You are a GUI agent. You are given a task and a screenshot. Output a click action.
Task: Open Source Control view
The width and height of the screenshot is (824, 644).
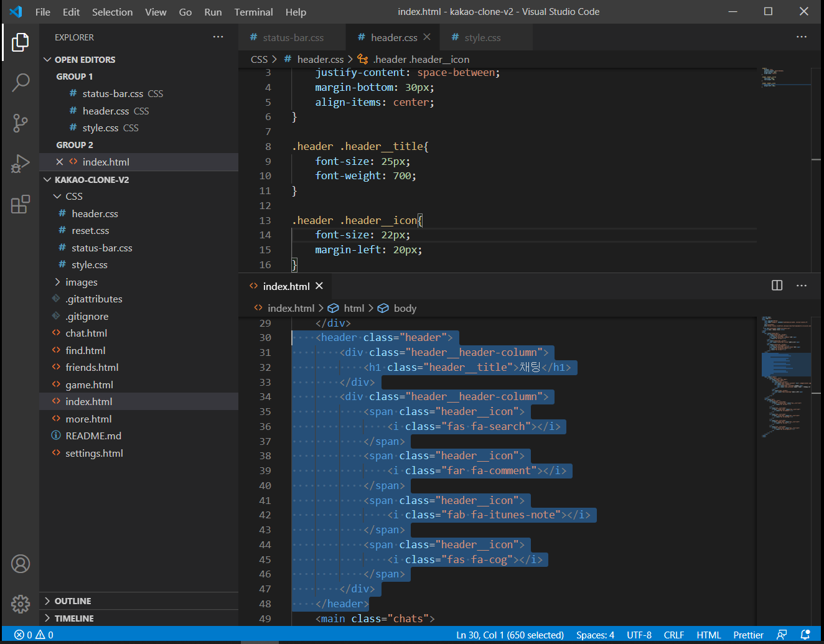(x=21, y=123)
